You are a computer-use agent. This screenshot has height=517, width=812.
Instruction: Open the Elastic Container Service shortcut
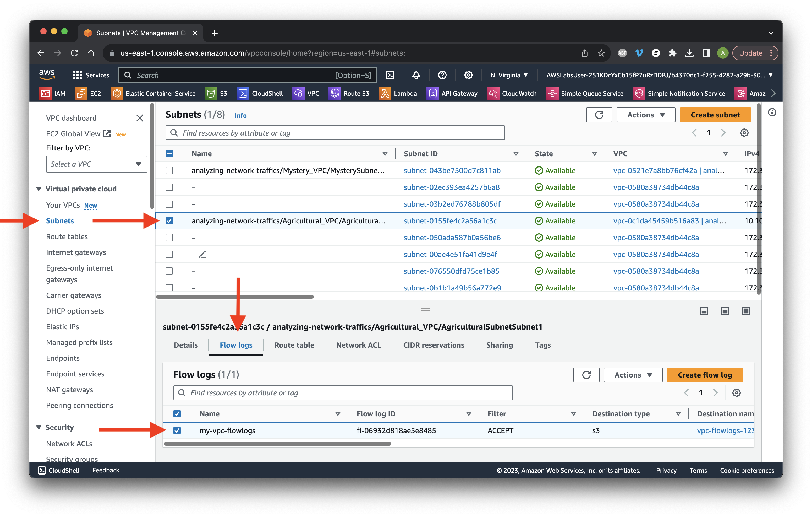153,94
